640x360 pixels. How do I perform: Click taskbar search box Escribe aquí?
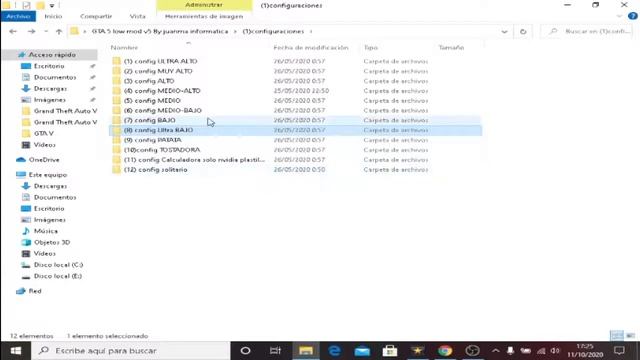[131, 351]
